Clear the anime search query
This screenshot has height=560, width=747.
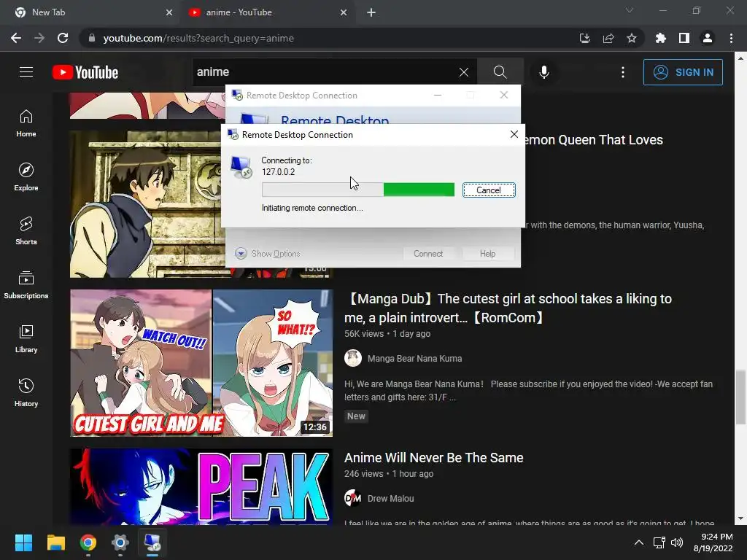pyautogui.click(x=463, y=72)
